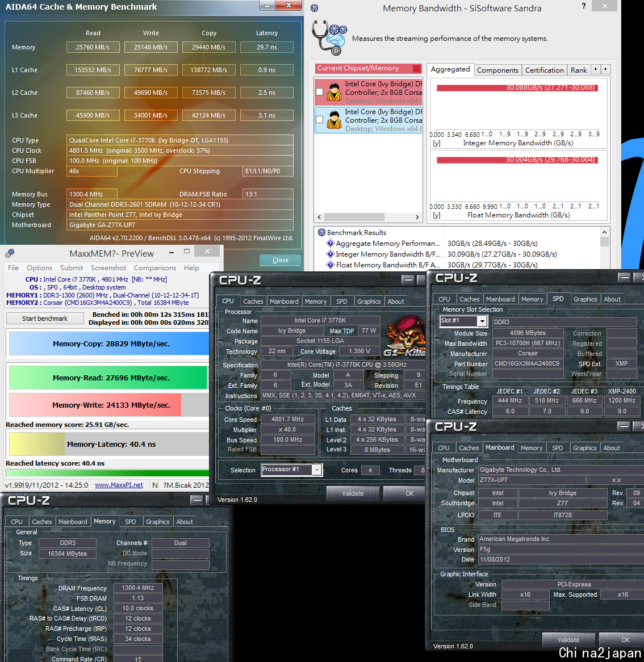Click the Sandra globe icon in title bar
The width and height of the screenshot is (644, 662).
point(314,8)
